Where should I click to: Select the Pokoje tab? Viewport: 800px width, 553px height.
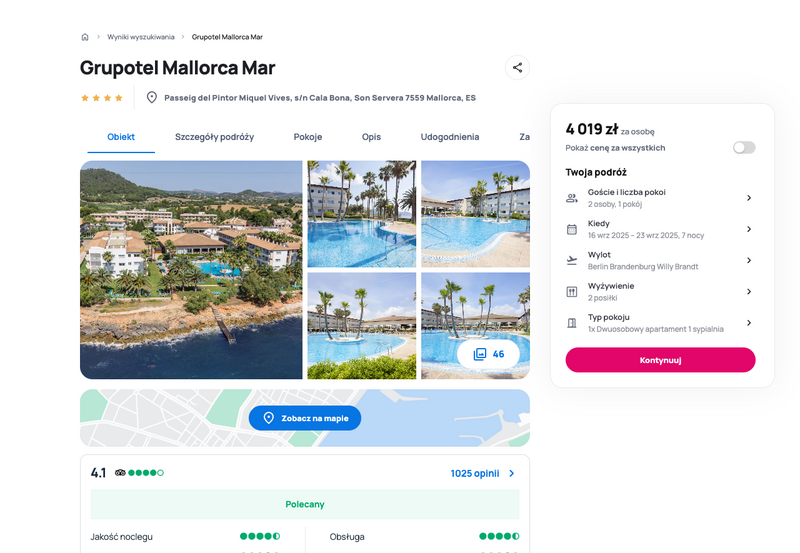[x=308, y=137]
